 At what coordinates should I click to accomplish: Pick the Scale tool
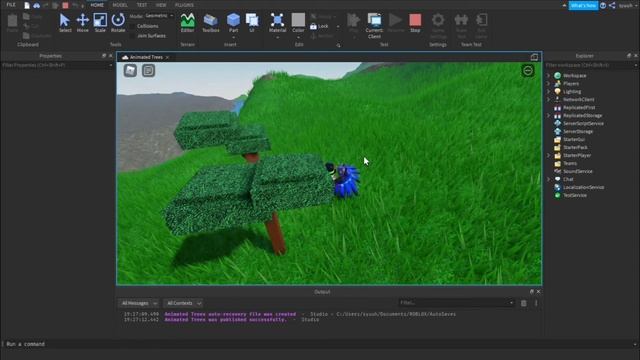100,22
